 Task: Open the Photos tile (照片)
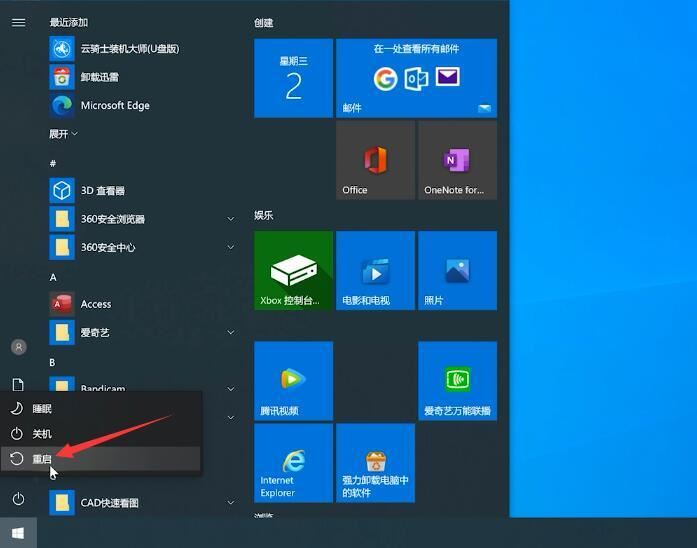(457, 270)
